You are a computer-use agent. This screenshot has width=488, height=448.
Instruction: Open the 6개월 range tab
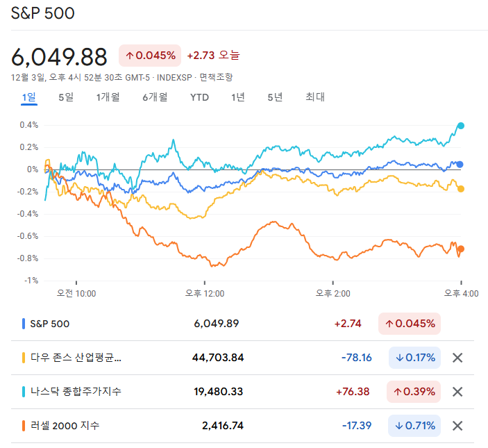155,97
